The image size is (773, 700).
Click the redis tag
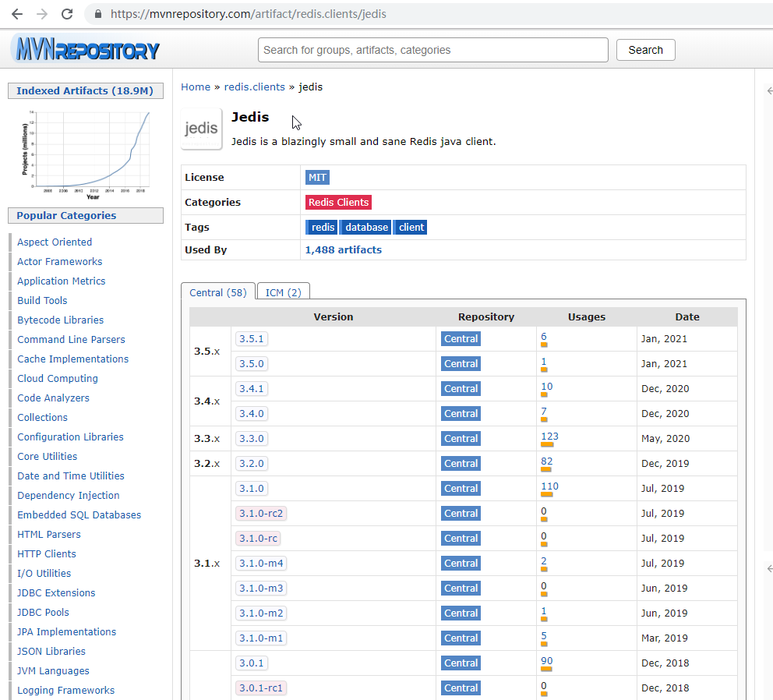pos(322,227)
